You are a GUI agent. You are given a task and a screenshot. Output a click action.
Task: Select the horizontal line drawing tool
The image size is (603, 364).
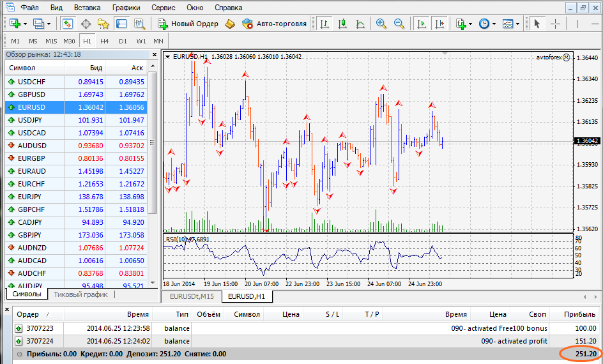point(595,24)
